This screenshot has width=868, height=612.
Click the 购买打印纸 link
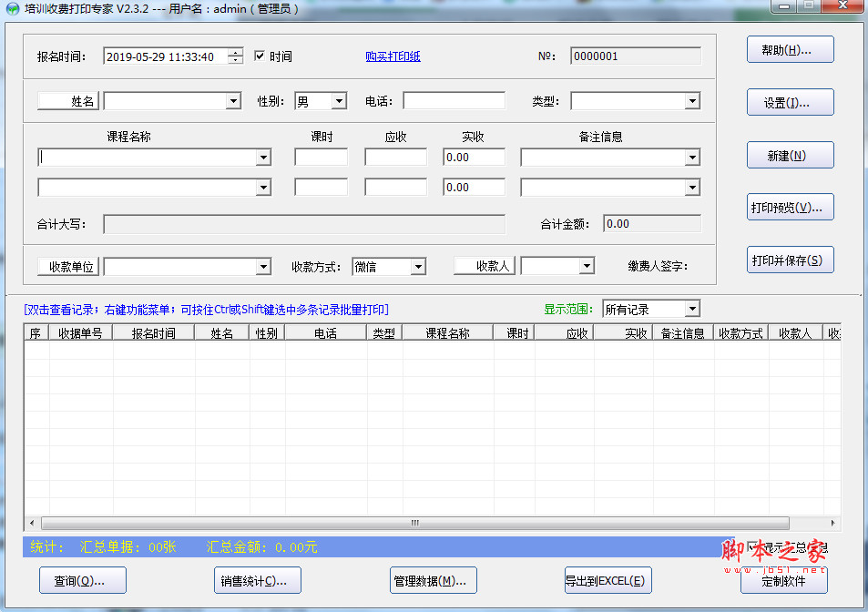393,56
